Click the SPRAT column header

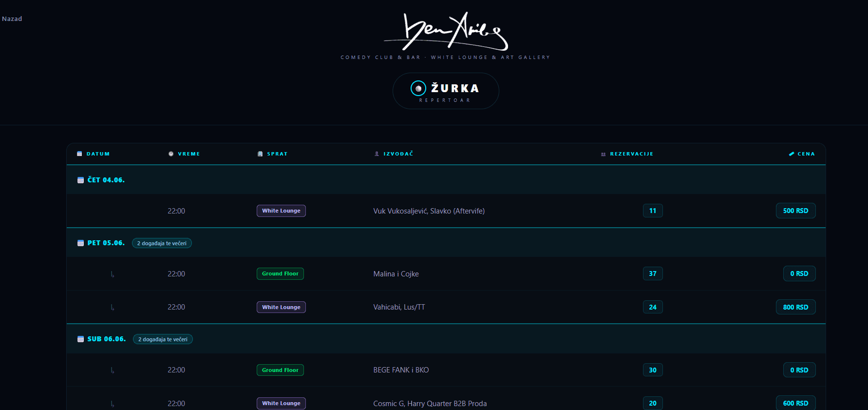[277, 154]
